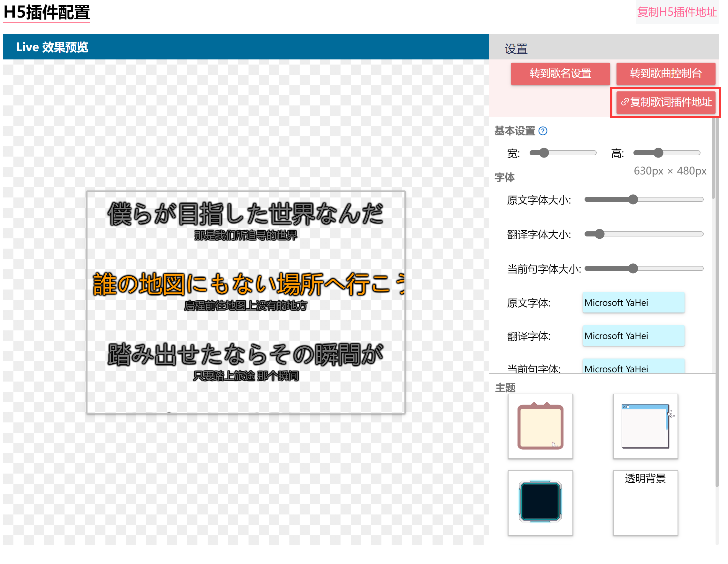The image size is (728, 564).
Task: Go to 转到歌名设置
Action: 560,73
